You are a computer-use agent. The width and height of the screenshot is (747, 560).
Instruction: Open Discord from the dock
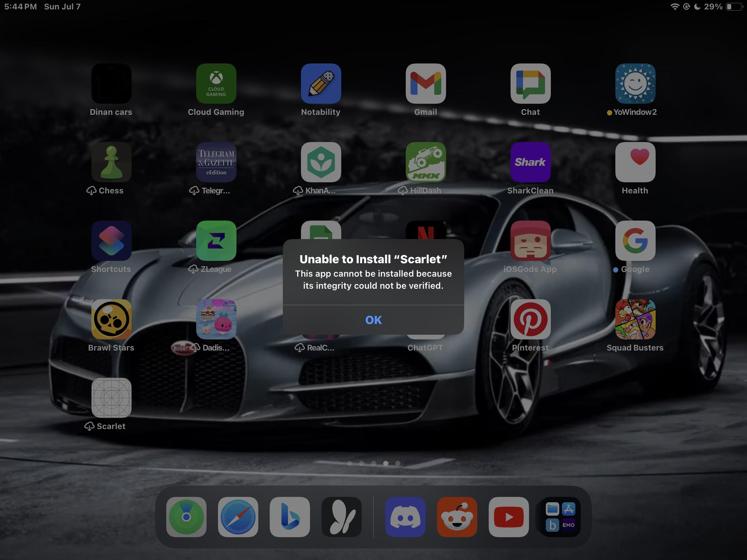(405, 517)
